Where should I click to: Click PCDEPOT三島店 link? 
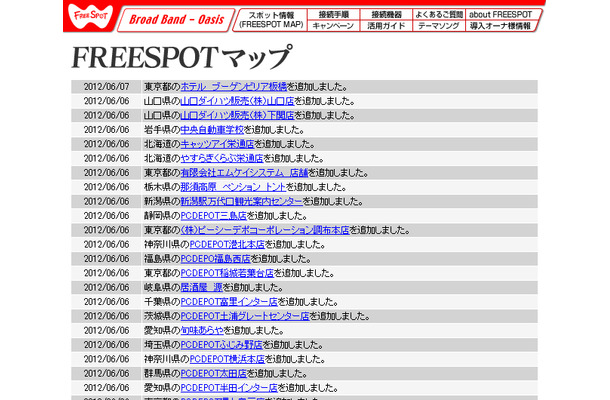[213, 215]
